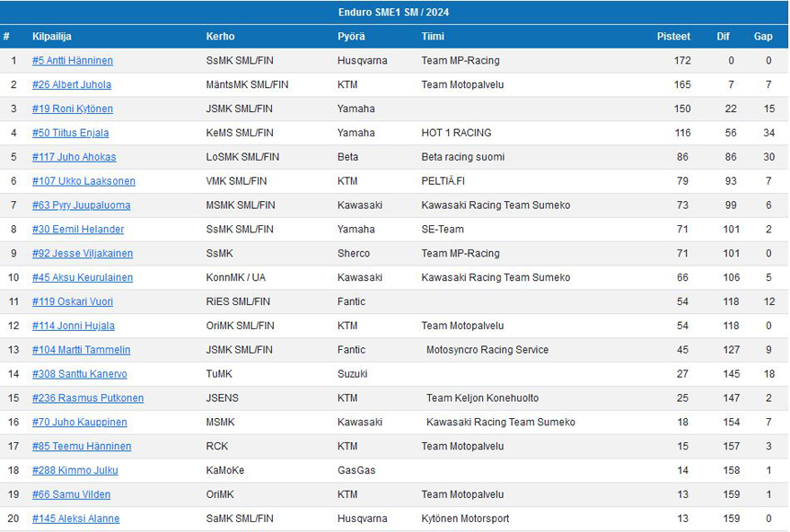Click the 116 points value
Image resolution: width=790 pixels, height=532 pixels.
coord(682,133)
